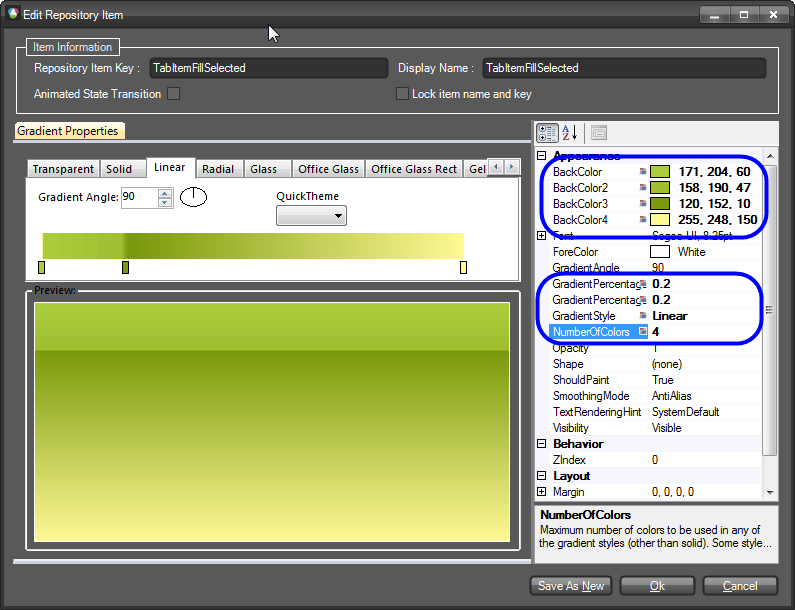Select Categorized view in property grid toolbar
Image resolution: width=795 pixels, height=610 pixels.
coord(548,133)
